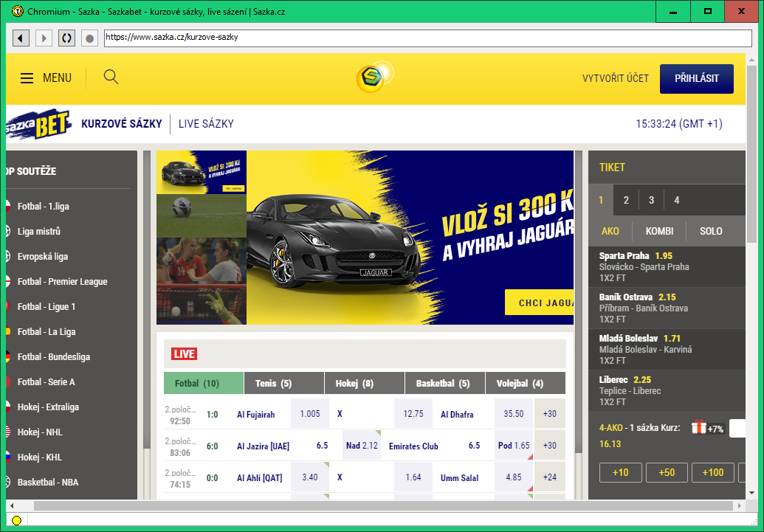
Task: Open Evropská liga competition
Action: click(x=43, y=257)
